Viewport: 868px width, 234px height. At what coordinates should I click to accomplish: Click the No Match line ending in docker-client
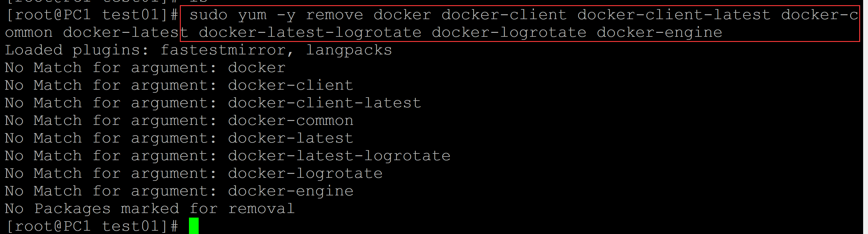(x=179, y=85)
